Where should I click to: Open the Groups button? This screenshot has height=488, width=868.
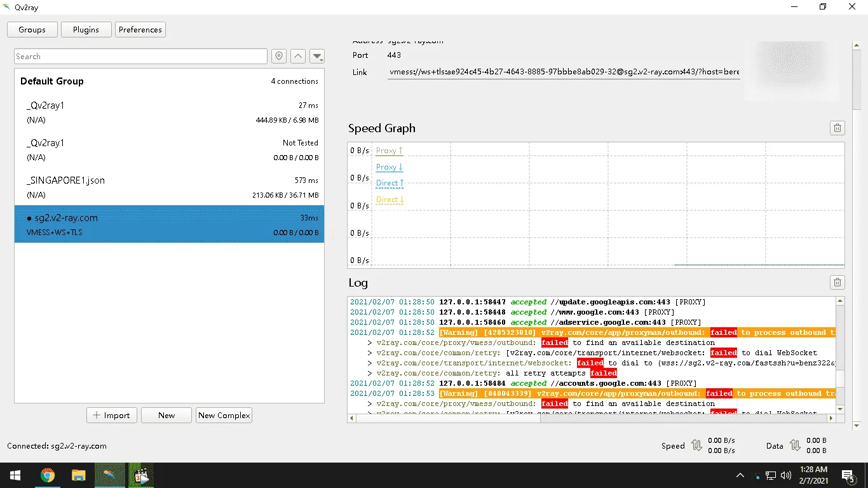[x=32, y=29]
